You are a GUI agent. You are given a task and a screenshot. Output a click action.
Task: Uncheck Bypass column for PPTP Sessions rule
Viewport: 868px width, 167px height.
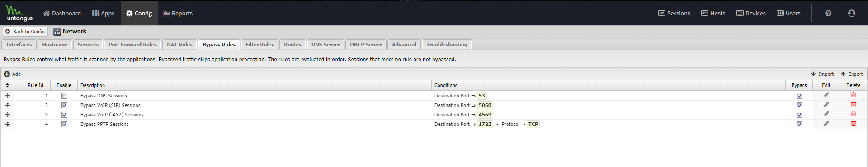tap(799, 124)
